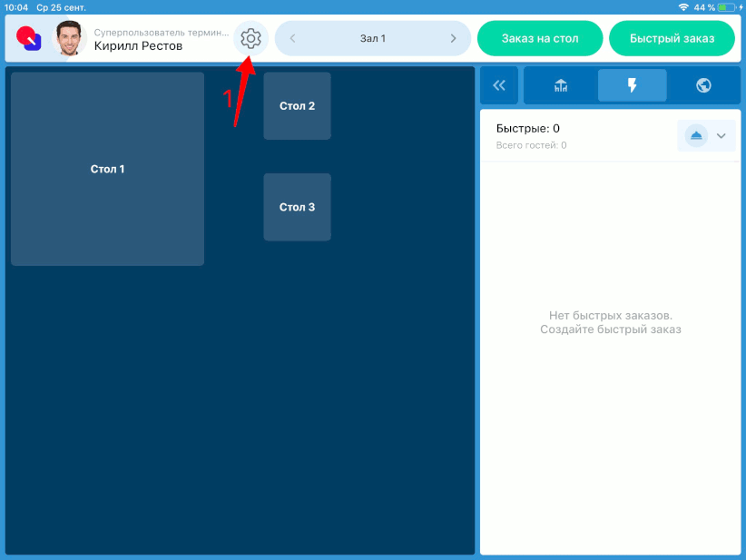This screenshot has width=746, height=560.
Task: Click the Всего гостей: 0 label
Action: 532,145
